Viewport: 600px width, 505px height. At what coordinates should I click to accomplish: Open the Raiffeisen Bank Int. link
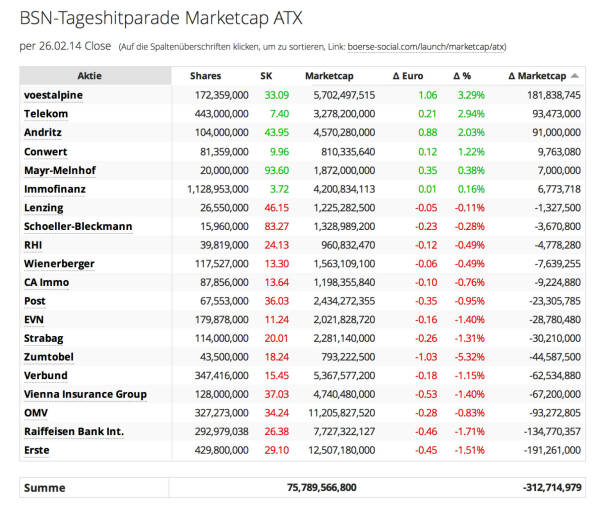click(74, 431)
